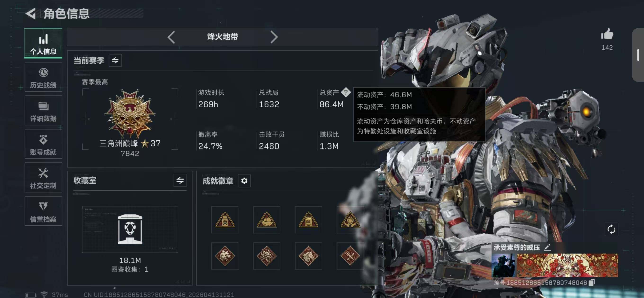The height and width of the screenshot is (298, 644).
Task: Give a thumbs-up like to the profile
Action: point(607,34)
